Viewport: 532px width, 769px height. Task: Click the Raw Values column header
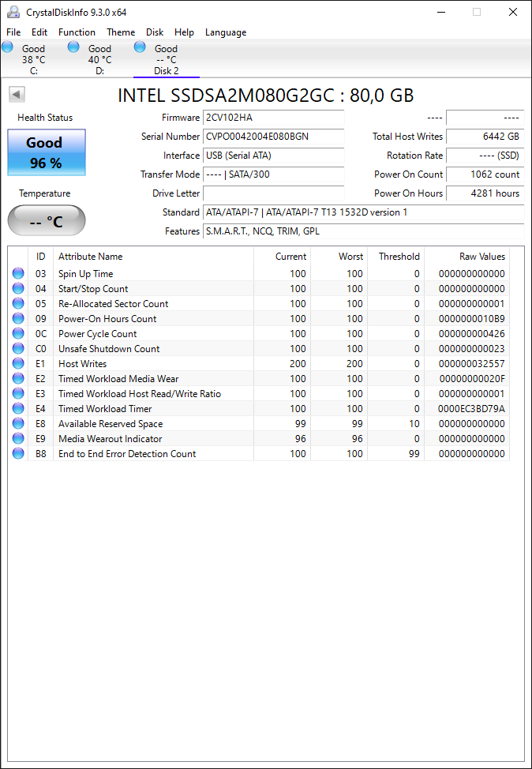coord(466,256)
